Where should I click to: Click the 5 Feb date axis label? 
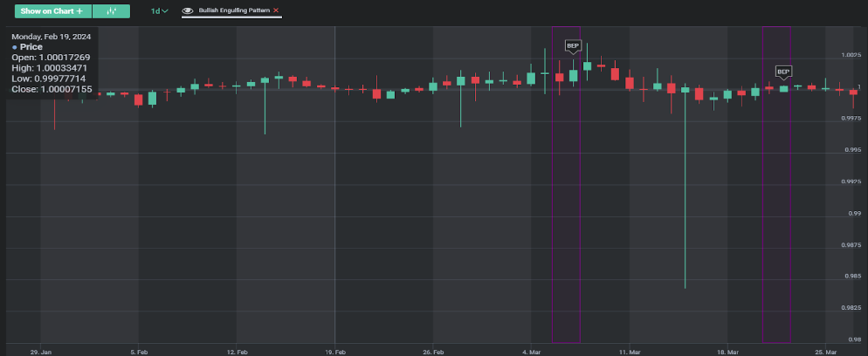pos(139,352)
